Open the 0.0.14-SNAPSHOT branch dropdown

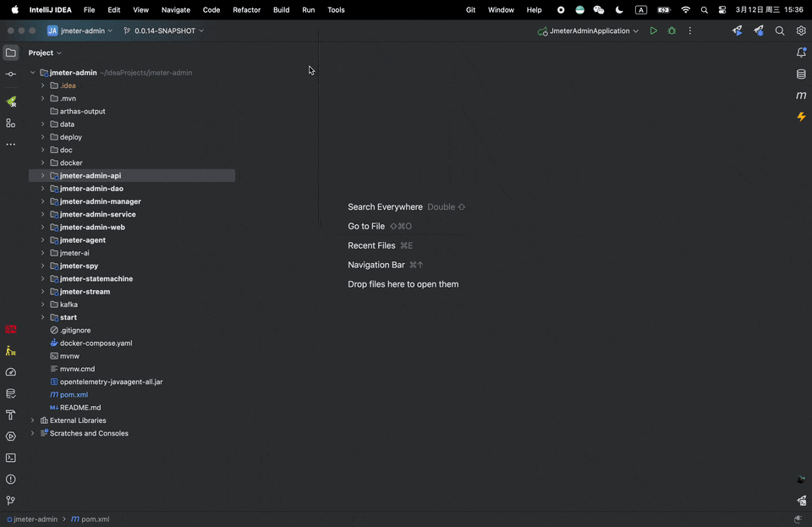(163, 31)
